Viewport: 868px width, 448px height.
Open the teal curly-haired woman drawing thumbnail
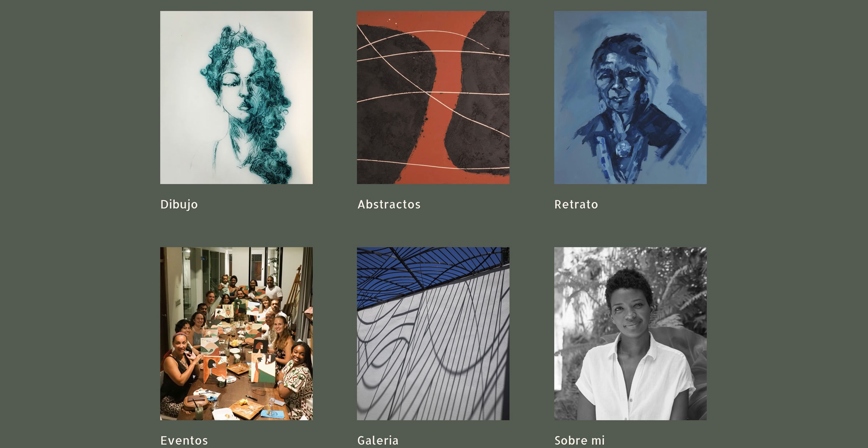click(236, 97)
